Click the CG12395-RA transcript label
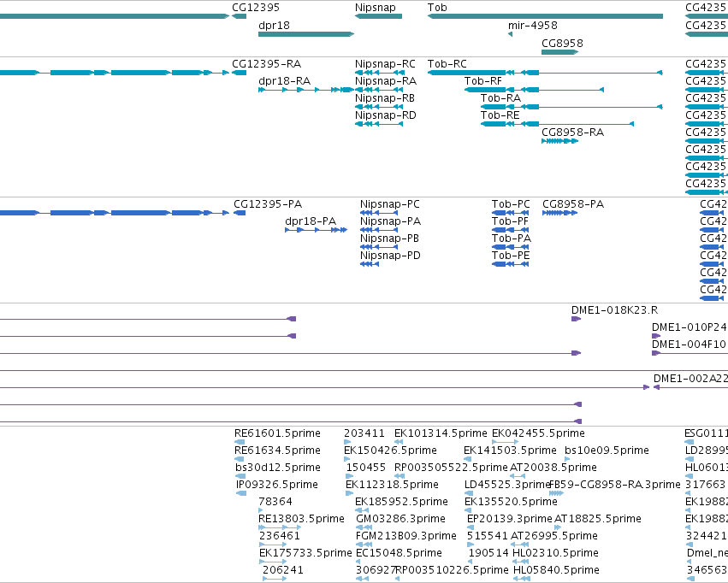Screen dimensions: 728x583 click(x=267, y=63)
